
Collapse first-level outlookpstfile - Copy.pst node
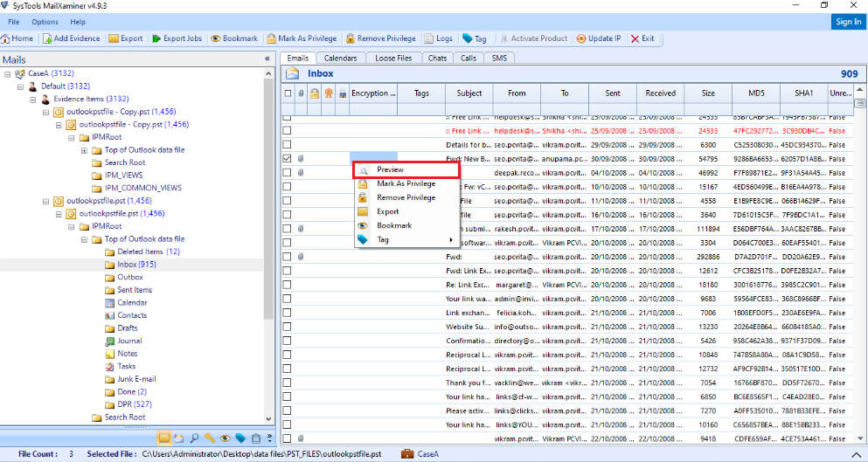46,112
